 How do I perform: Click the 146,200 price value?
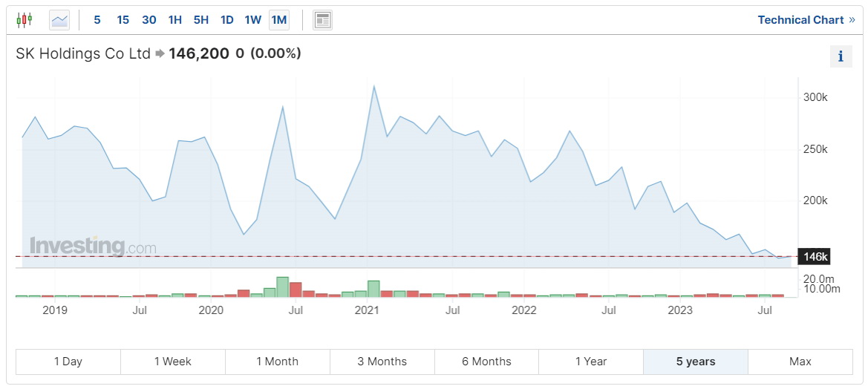point(199,53)
